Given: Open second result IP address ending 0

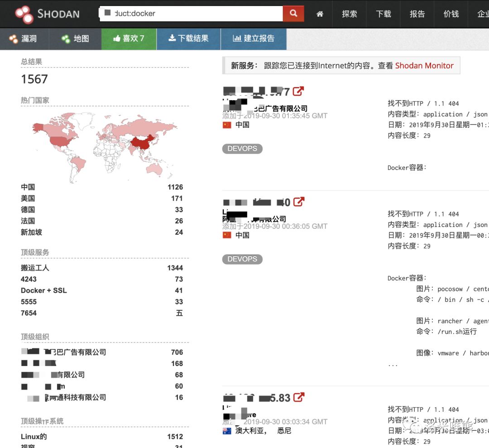Looking at the screenshot, I should tap(257, 202).
